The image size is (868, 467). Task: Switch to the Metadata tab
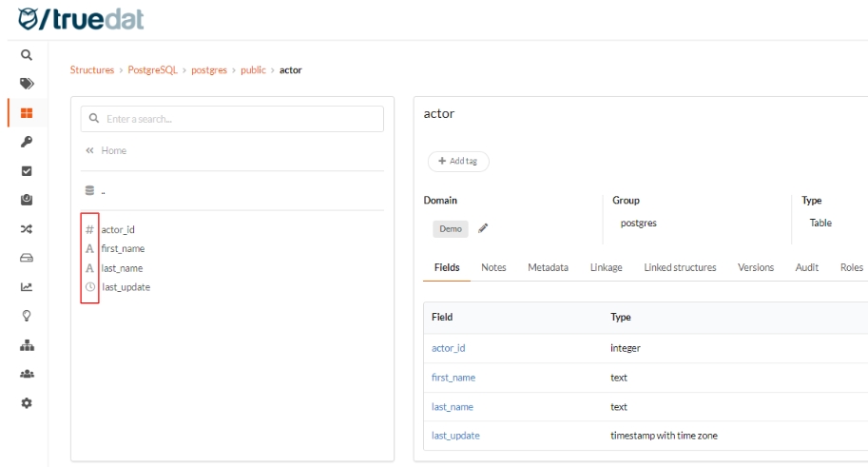(548, 267)
